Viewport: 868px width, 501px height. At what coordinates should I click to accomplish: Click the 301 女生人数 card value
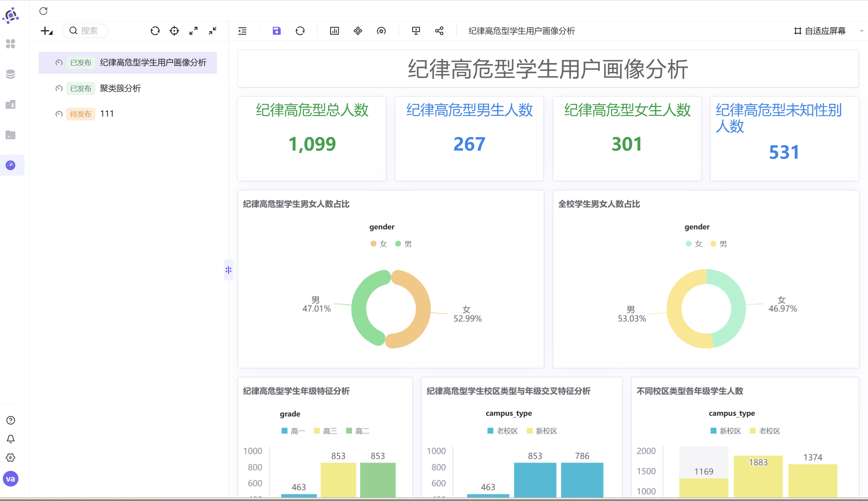pos(627,144)
